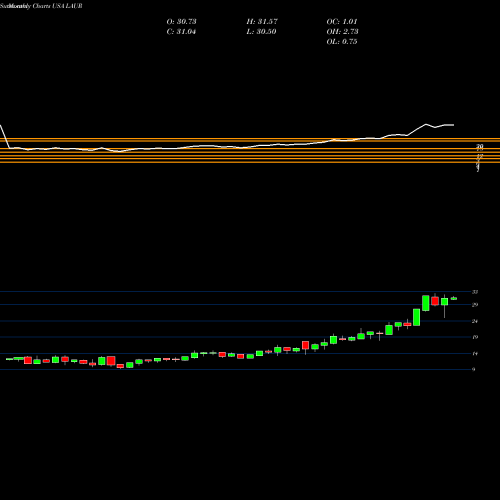
Task: Click the price axis label '19'
Action: click(x=475, y=337)
